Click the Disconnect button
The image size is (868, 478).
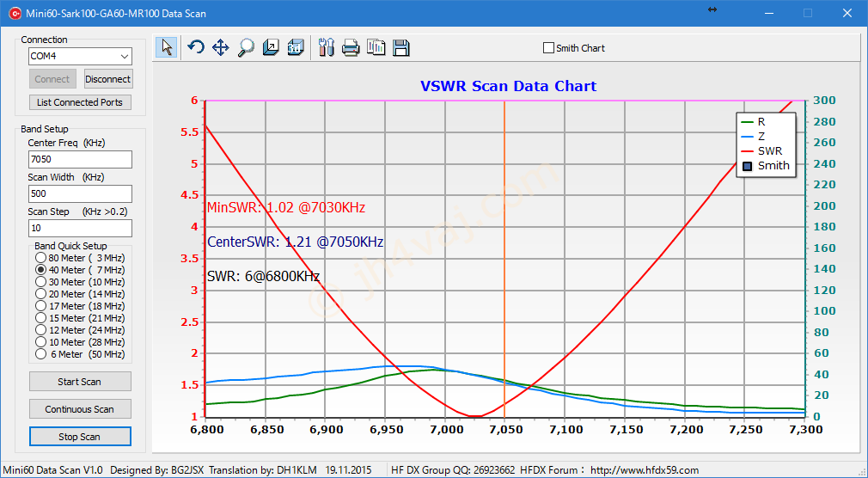pos(108,79)
